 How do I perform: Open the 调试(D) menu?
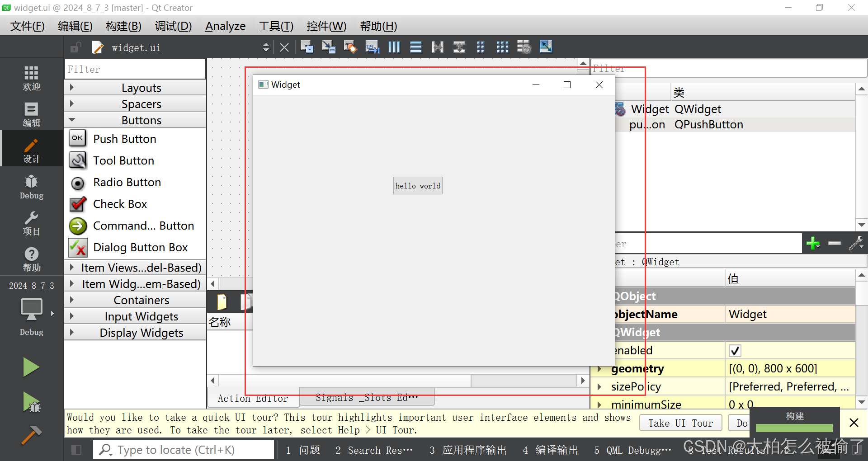(x=174, y=26)
